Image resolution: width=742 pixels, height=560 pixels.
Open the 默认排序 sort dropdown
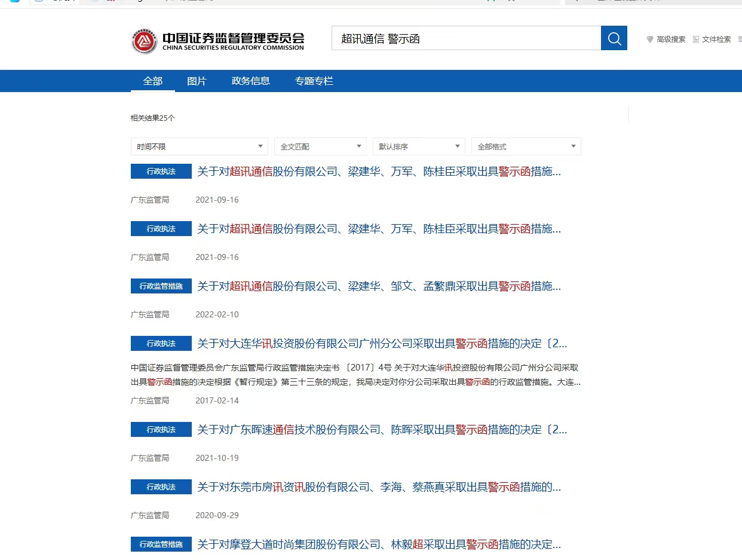[419, 146]
